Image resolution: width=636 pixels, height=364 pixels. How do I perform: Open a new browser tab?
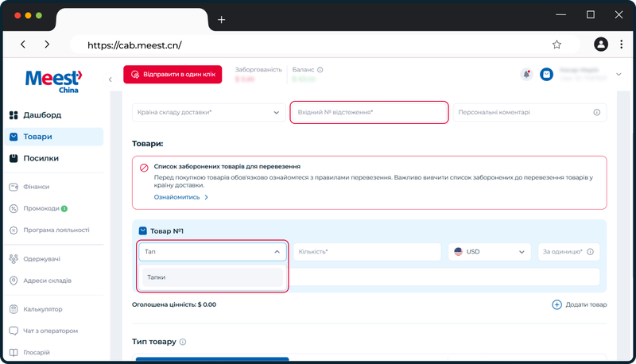221,19
